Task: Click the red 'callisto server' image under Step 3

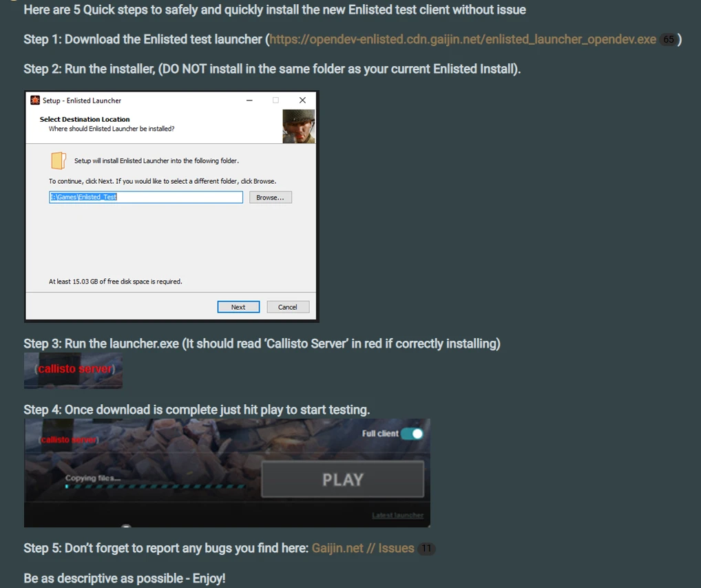Action: [73, 370]
